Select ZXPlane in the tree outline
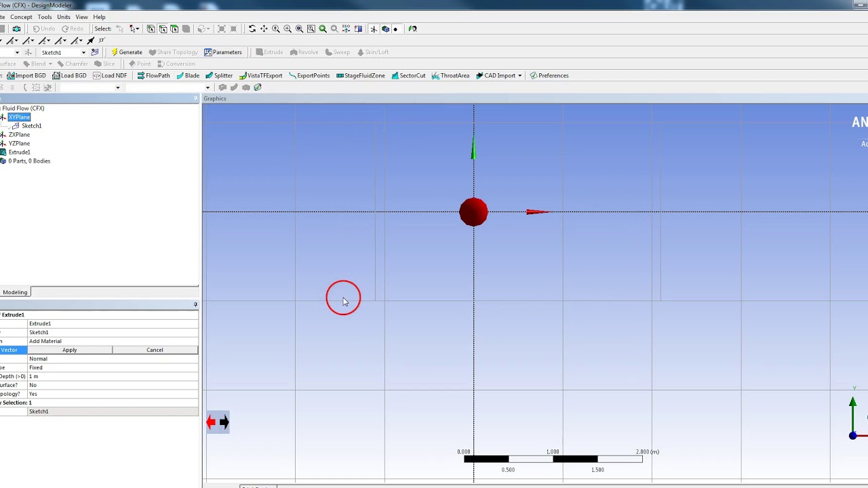The image size is (868, 488). [x=19, y=135]
